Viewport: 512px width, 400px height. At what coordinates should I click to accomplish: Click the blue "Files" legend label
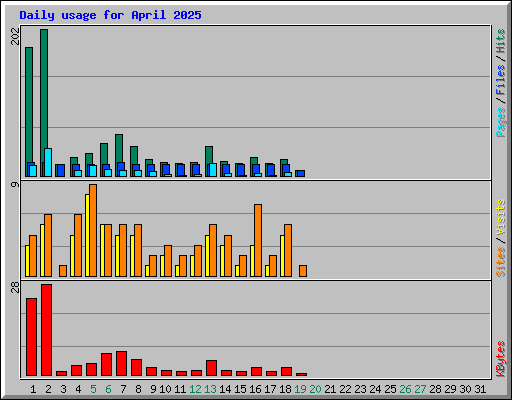(500, 79)
